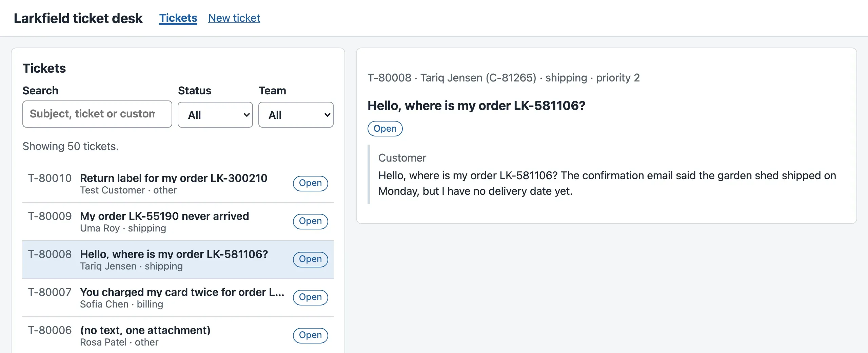Open the Team filter dropdown
The image size is (868, 353).
point(296,115)
